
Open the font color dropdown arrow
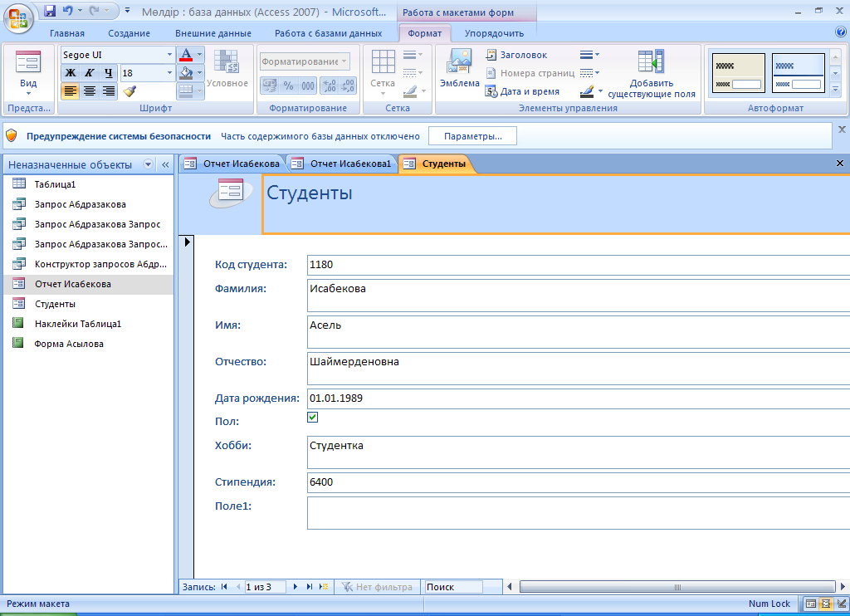click(199, 55)
